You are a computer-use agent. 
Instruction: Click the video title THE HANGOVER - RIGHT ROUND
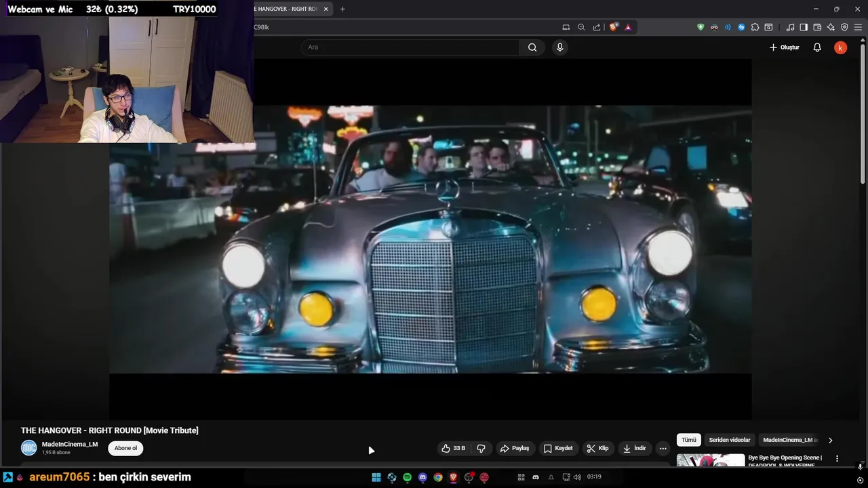click(x=109, y=430)
